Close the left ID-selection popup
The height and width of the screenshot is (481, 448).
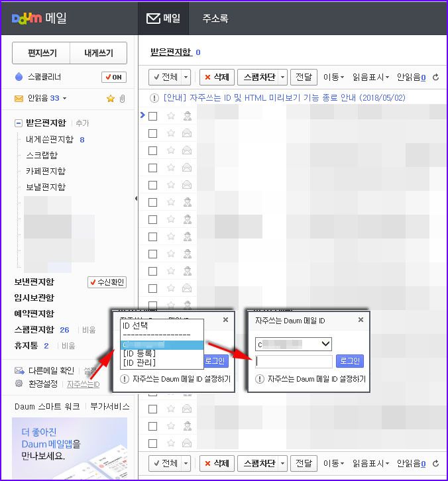click(225, 319)
